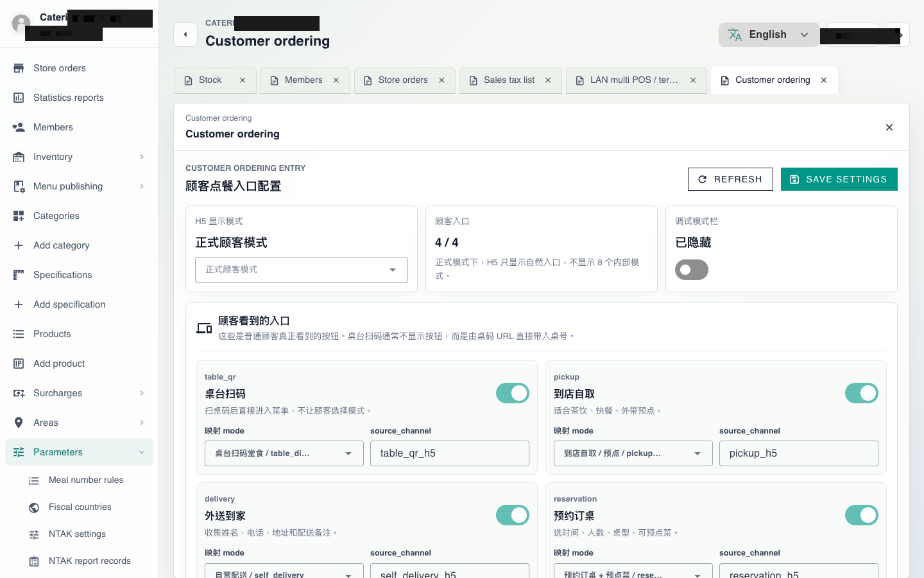
Task: Open the pickup 映射 mode dropdown
Action: tap(633, 453)
